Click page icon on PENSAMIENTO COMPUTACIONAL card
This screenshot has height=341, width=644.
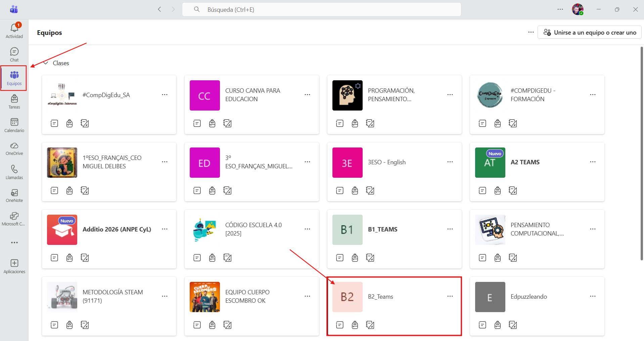(x=482, y=258)
